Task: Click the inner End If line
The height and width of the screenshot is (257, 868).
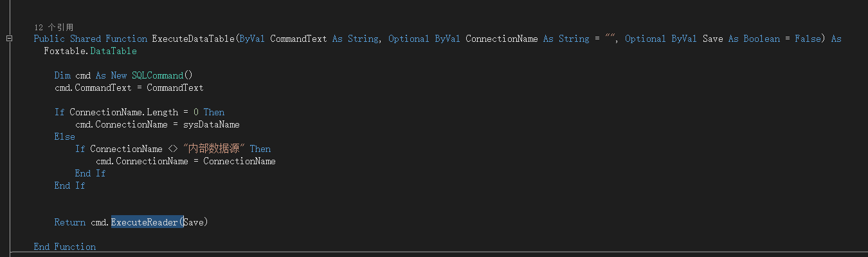Action: [x=91, y=173]
